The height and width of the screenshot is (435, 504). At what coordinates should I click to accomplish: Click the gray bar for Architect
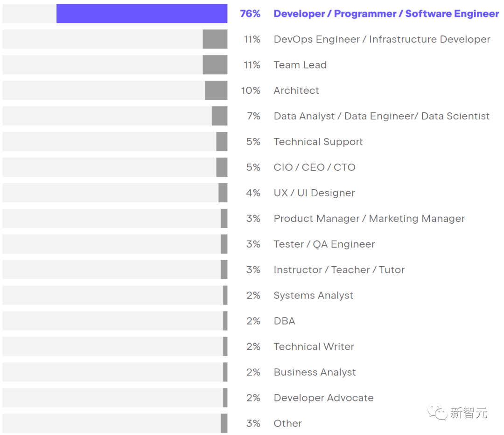tap(216, 90)
